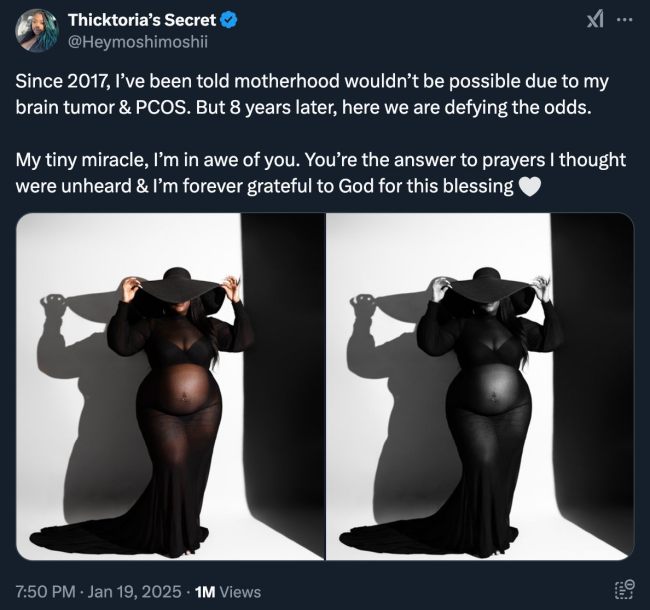Screen dimensions: 650x610
Task: Click the dashed reader icon at bottom right
Action: click(624, 590)
